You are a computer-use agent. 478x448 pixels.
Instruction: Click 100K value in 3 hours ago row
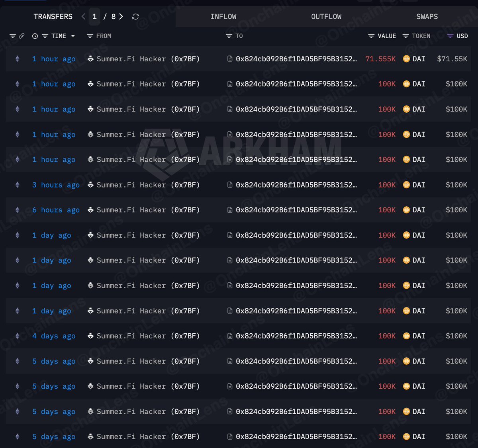point(387,185)
